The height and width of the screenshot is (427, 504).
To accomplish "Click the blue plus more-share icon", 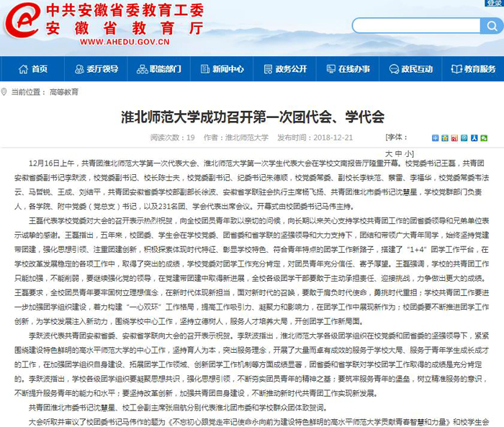I will coord(435,138).
